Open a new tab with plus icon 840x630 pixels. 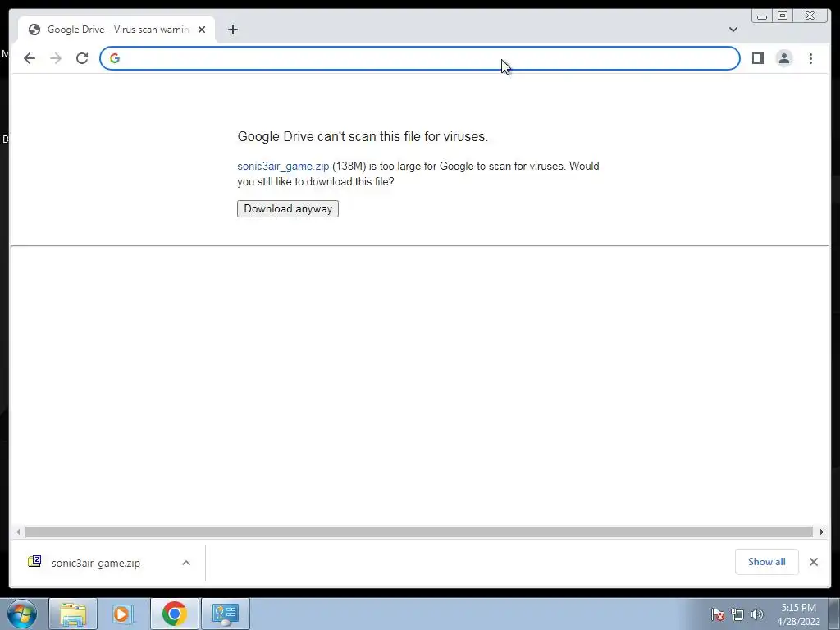pyautogui.click(x=232, y=30)
